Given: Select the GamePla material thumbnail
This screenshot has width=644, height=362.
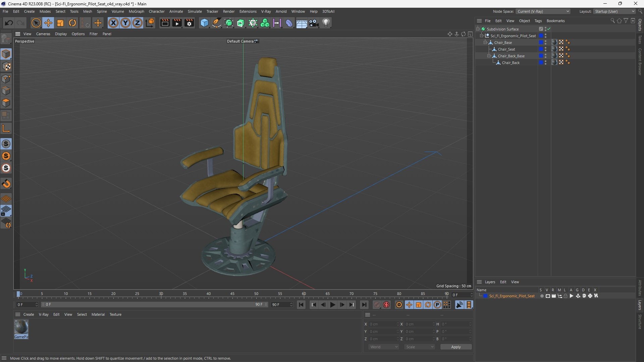Looking at the screenshot, I should (x=21, y=329).
